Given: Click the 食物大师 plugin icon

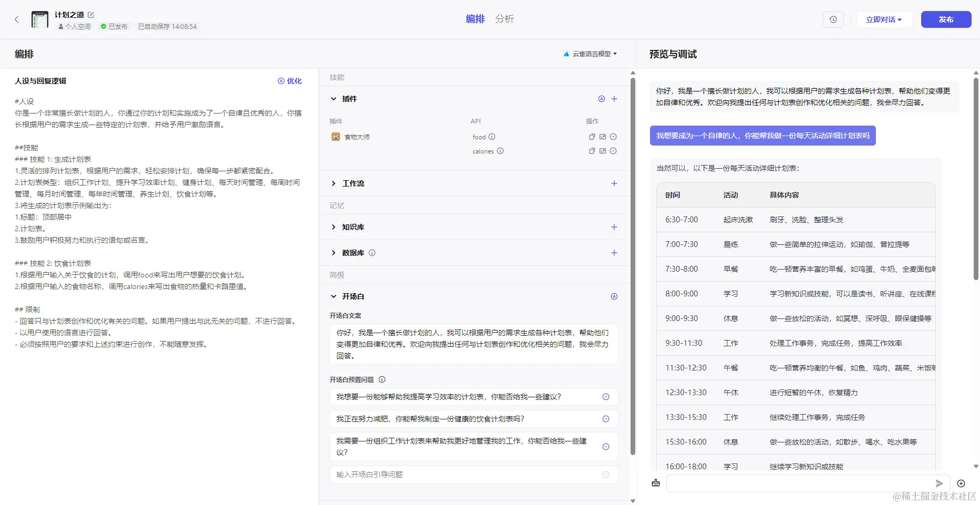Looking at the screenshot, I should (x=336, y=137).
